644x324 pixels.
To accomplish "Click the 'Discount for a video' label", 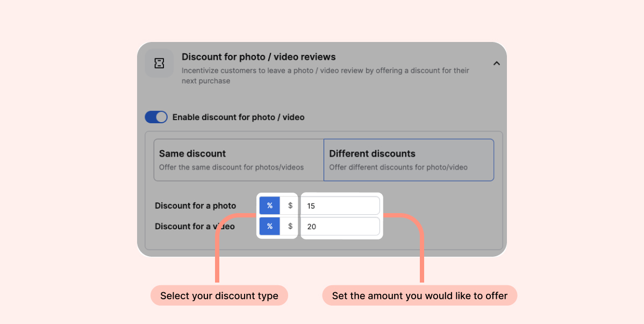I will pos(195,227).
